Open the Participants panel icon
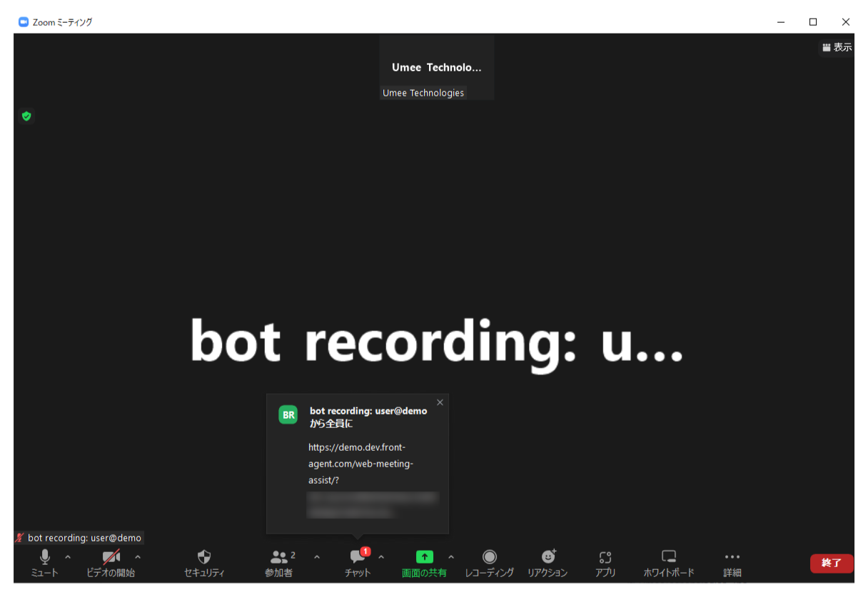The height and width of the screenshot is (597, 868). coord(279,557)
